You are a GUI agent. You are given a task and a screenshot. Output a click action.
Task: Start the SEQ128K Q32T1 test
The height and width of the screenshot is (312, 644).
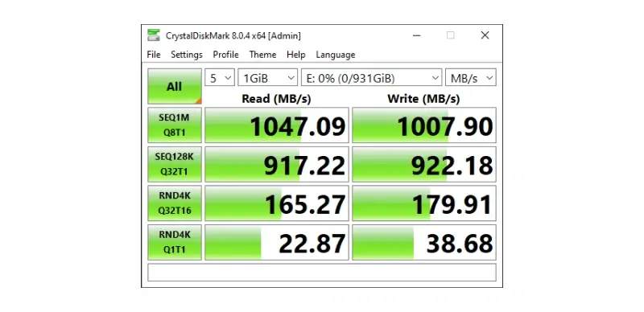point(175,164)
